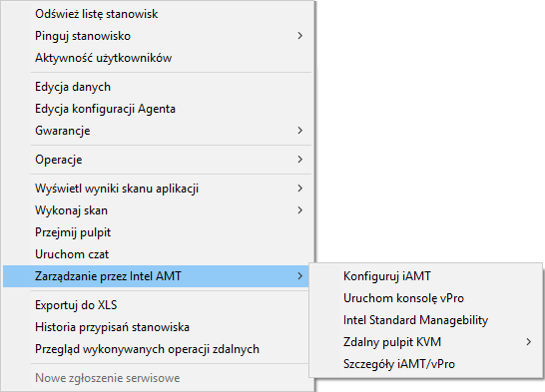Open Edycja danych
This screenshot has width=545, height=392.
tap(156, 87)
